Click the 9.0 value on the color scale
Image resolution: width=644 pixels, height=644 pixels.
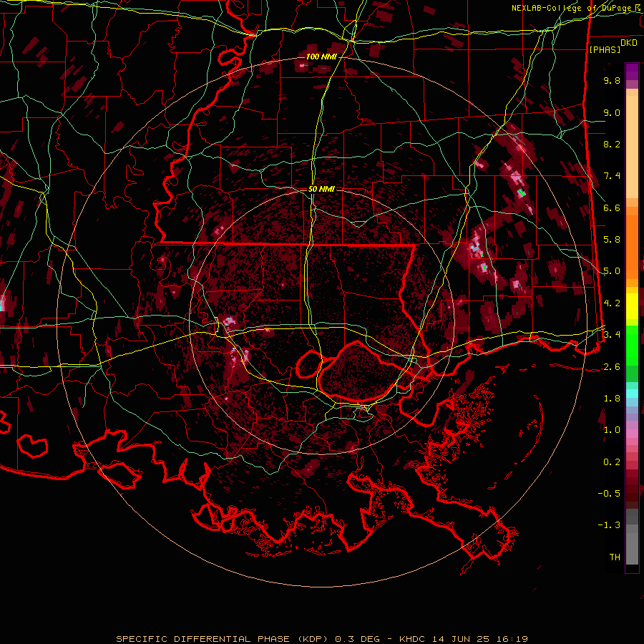point(612,112)
